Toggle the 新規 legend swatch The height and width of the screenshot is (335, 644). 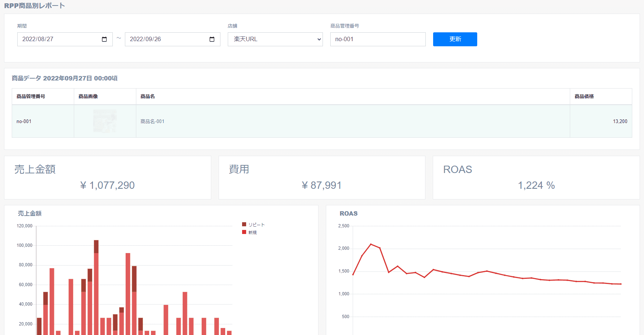pyautogui.click(x=244, y=232)
